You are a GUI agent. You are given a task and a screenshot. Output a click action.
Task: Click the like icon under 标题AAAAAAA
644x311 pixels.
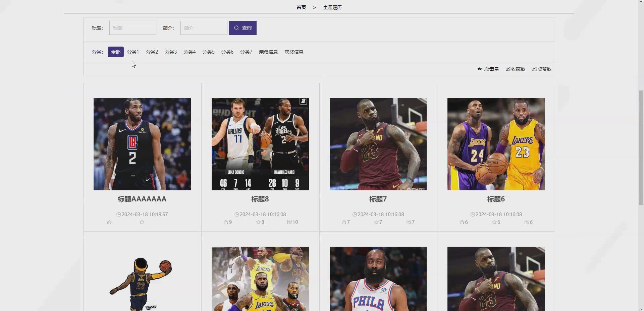click(109, 222)
